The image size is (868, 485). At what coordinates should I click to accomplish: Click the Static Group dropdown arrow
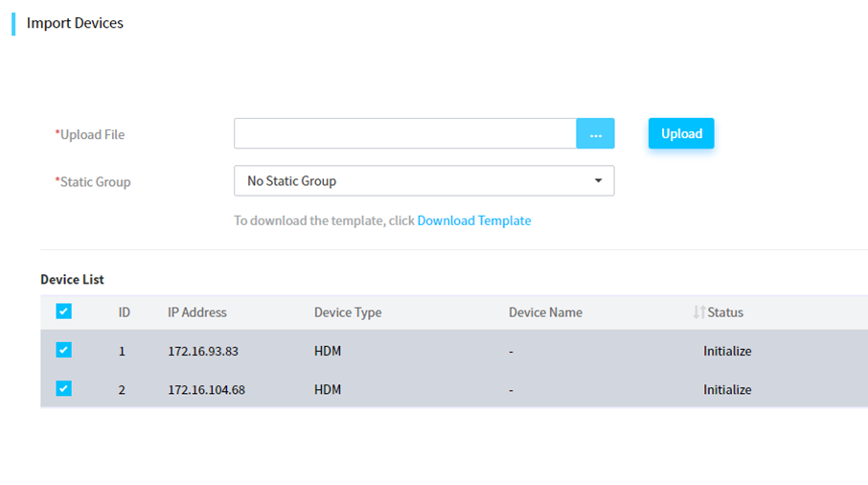tap(598, 180)
